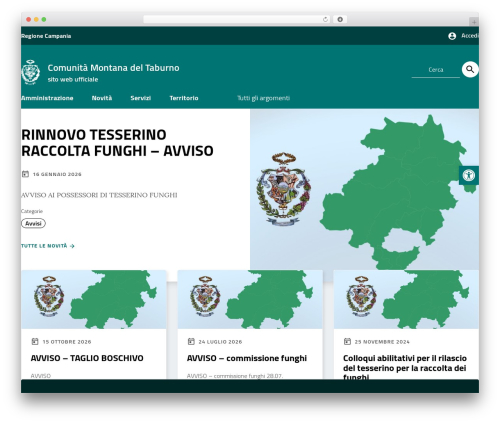Image resolution: width=500 pixels, height=423 pixels.
Task: Click the Colloqui abilitativi card image
Action: tap(406, 299)
